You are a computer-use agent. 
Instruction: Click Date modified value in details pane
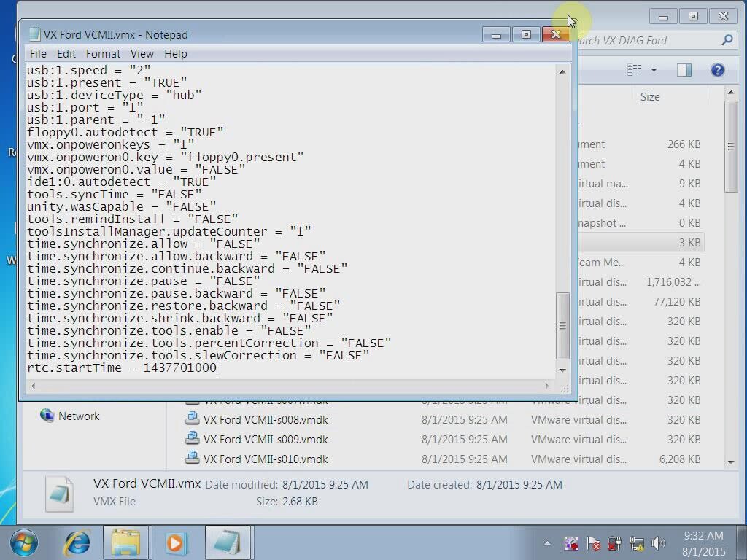pos(325,485)
